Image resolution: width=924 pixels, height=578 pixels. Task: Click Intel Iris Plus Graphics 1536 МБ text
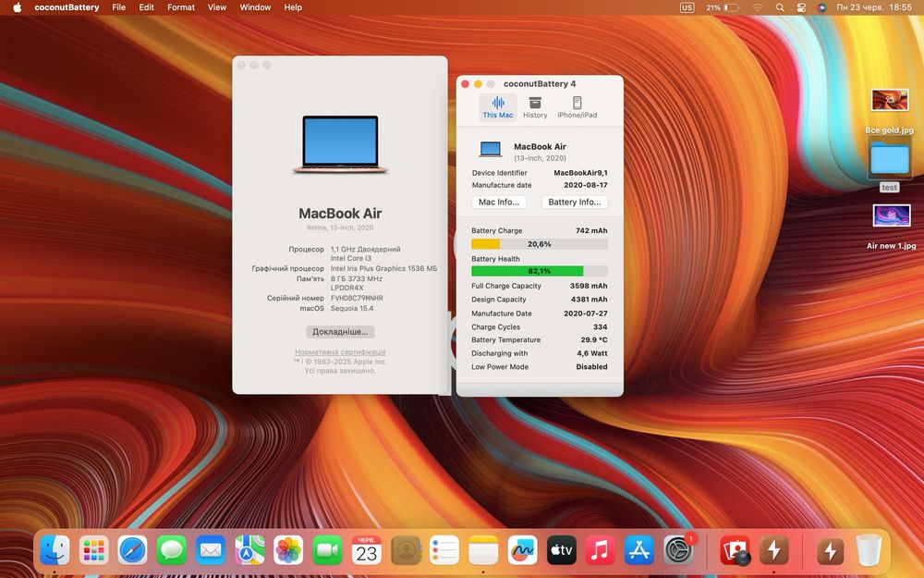pos(383,268)
